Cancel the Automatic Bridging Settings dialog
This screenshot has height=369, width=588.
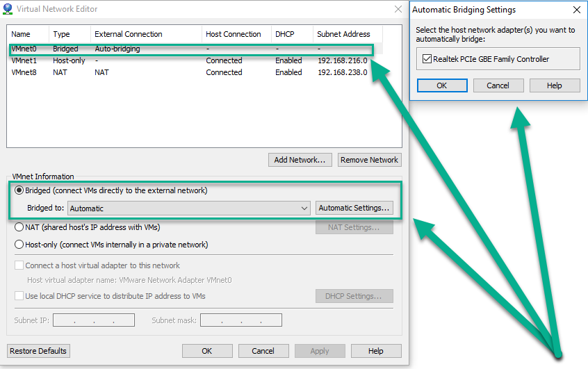498,85
